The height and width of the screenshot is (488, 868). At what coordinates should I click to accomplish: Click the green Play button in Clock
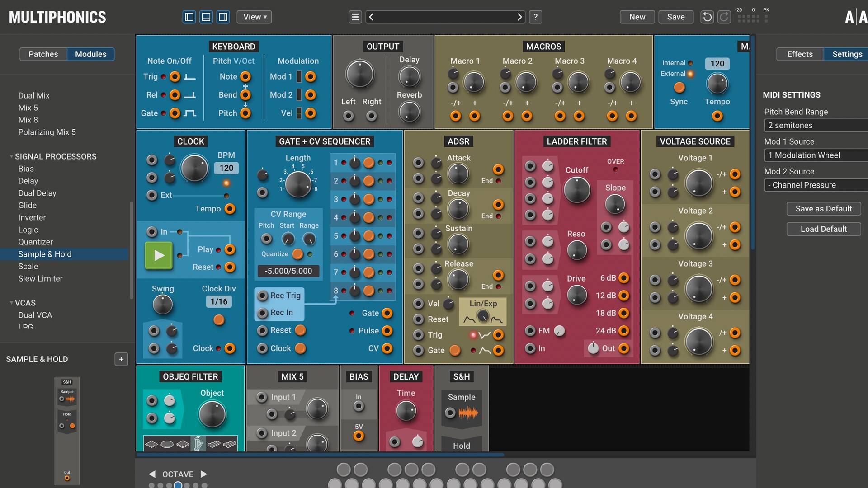159,255
